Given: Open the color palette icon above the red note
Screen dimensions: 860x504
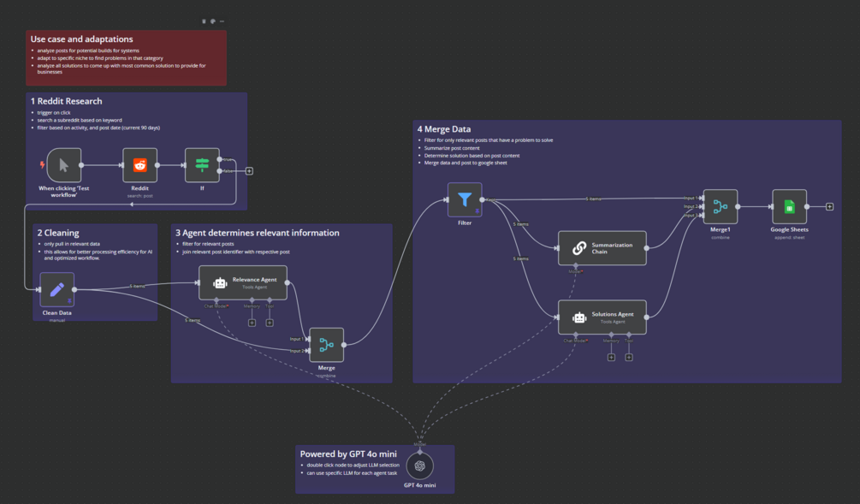Looking at the screenshot, I should tap(213, 21).
